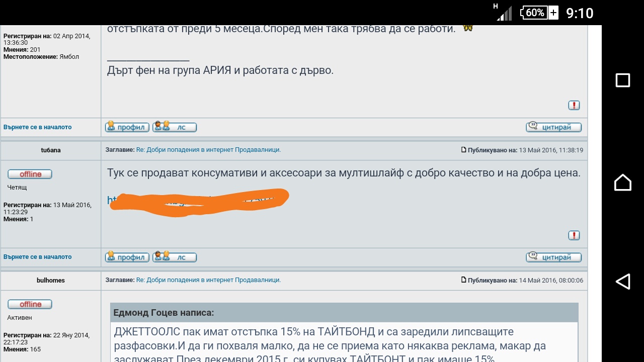
Task: Click the offline status badge under tu6ana
Action: pyautogui.click(x=30, y=174)
